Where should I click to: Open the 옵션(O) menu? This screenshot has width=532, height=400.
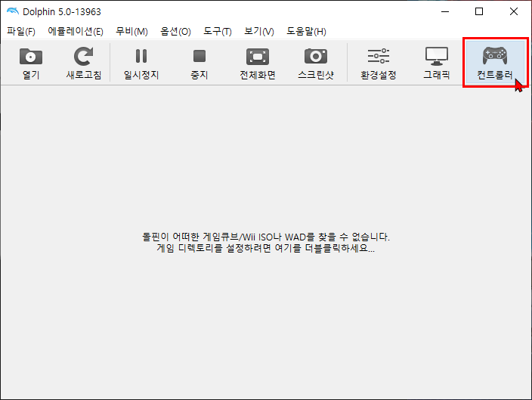point(175,32)
